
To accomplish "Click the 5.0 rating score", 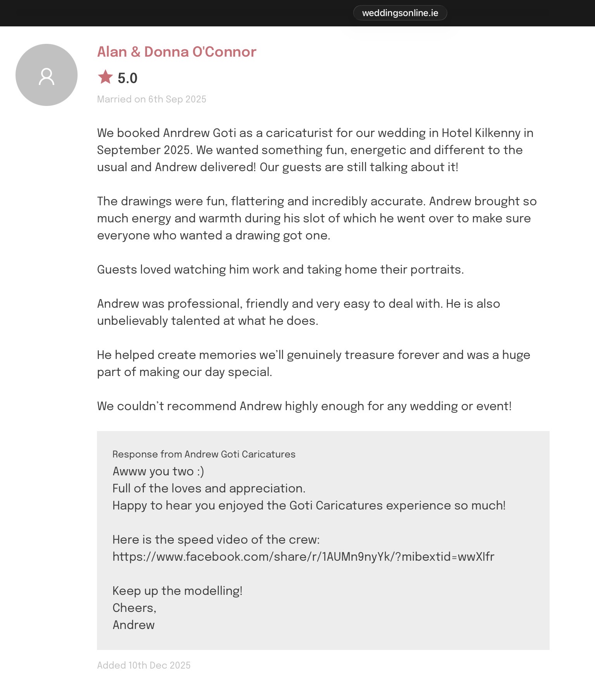I will click(x=128, y=78).
